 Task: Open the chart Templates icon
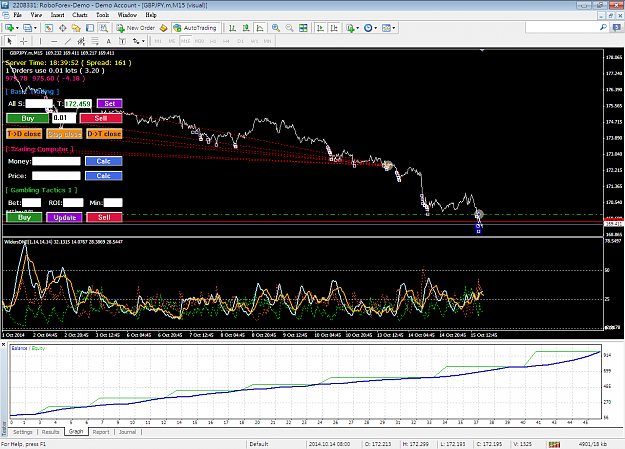tap(386, 28)
